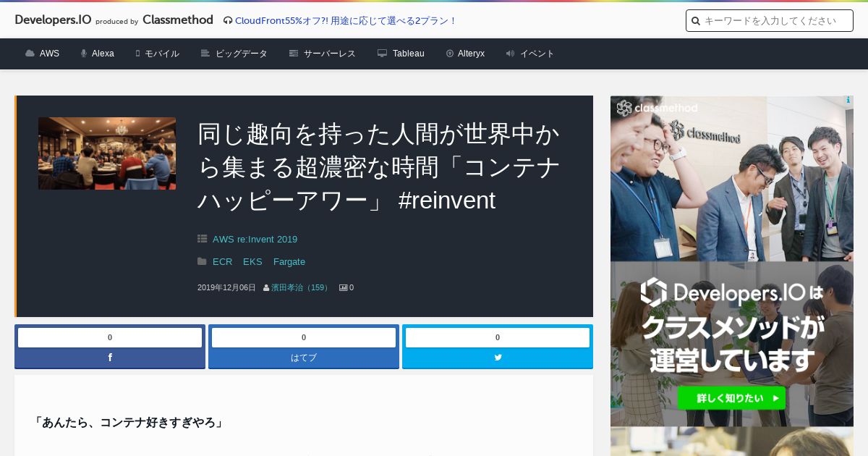Click the quote 「あんたら、コンテナ好きすぎやろ」
Image resolution: width=868 pixels, height=456 pixels.
coord(129,422)
